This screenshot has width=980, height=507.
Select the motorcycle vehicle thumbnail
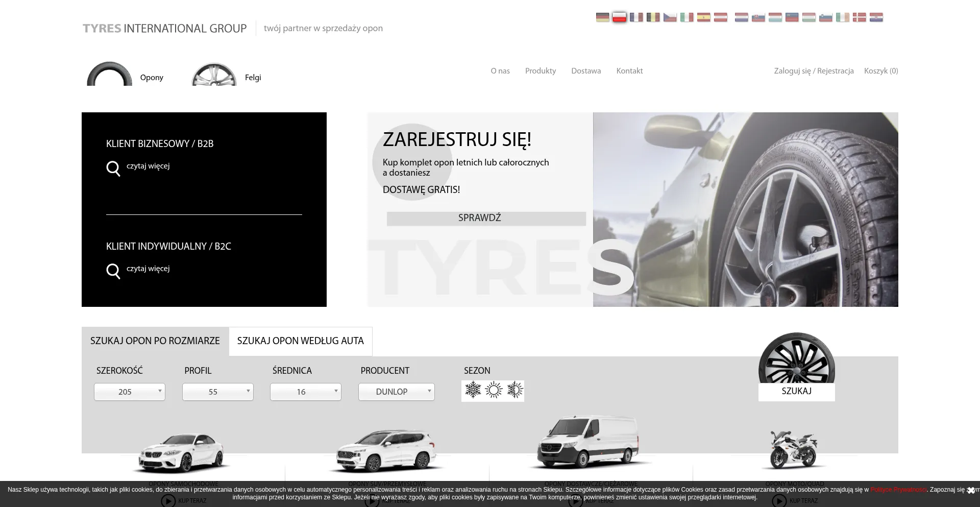794,449
